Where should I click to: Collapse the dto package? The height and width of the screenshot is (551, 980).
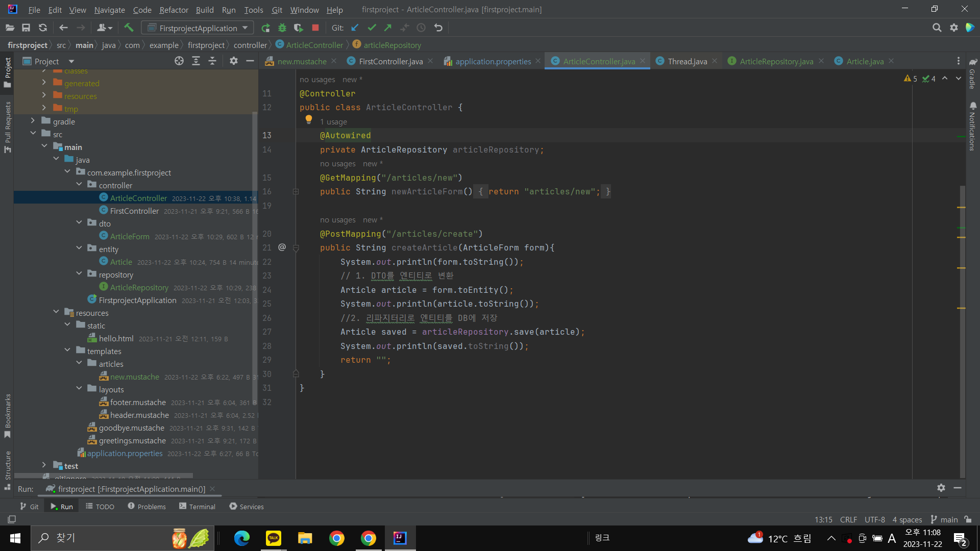[79, 223]
